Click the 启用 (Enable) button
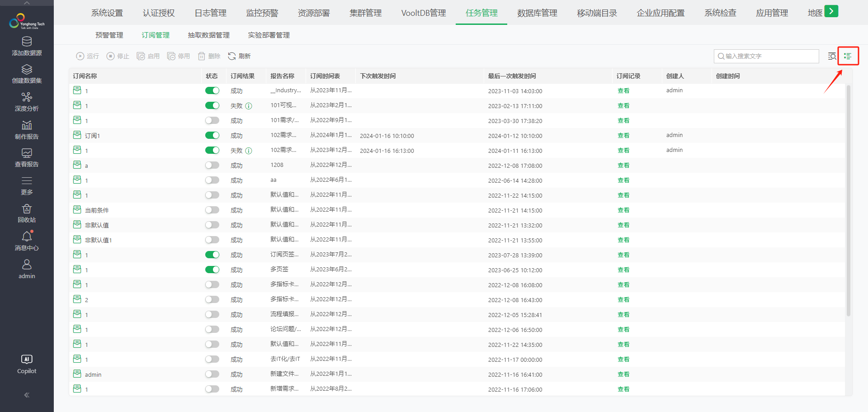The image size is (868, 412). (148, 56)
